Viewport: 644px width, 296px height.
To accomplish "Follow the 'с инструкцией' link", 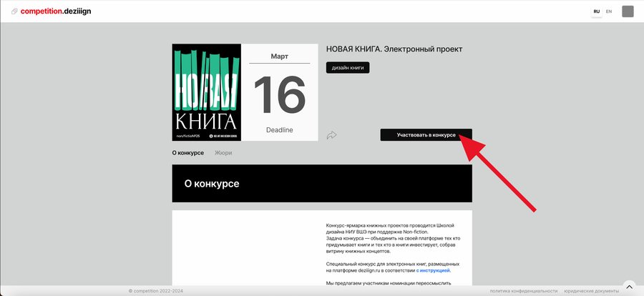I will [x=433, y=270].
